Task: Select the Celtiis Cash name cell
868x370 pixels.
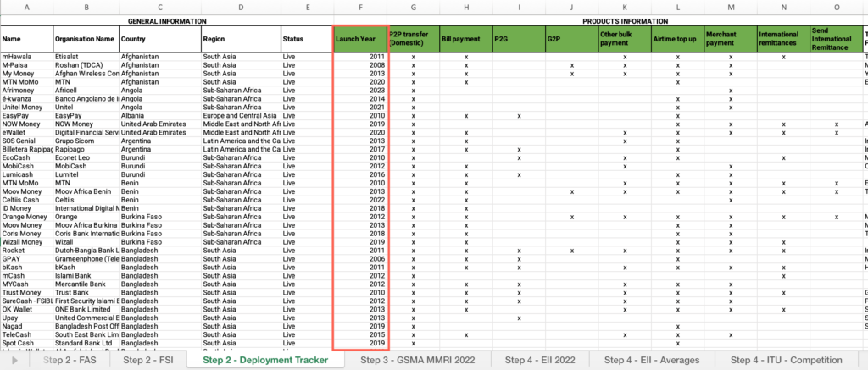Action: pos(26,200)
